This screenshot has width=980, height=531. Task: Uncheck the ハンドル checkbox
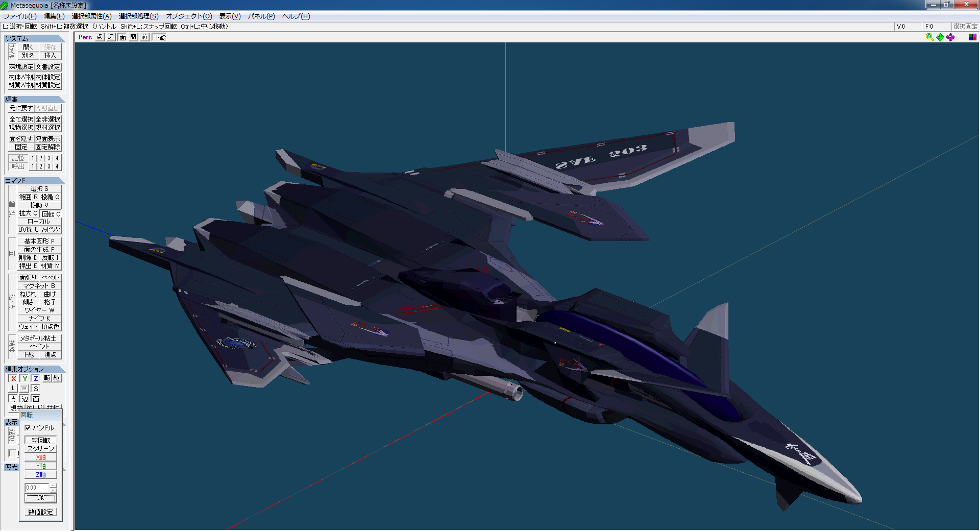(28, 428)
